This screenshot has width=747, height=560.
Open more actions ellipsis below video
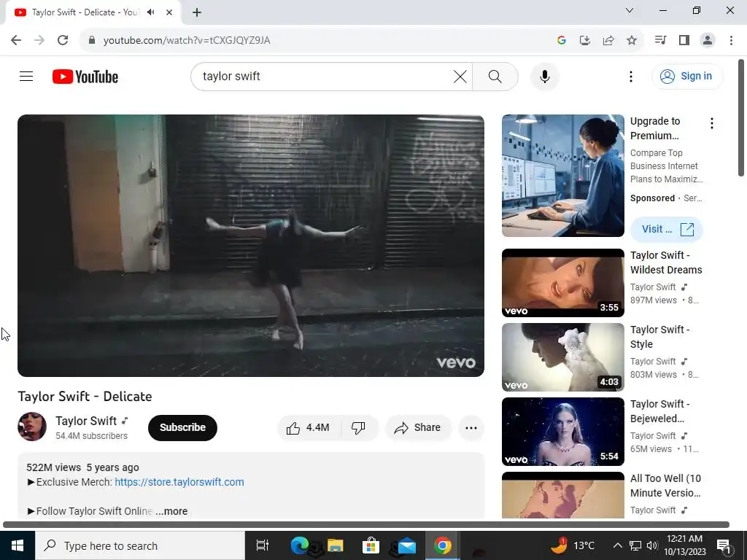[x=471, y=427]
